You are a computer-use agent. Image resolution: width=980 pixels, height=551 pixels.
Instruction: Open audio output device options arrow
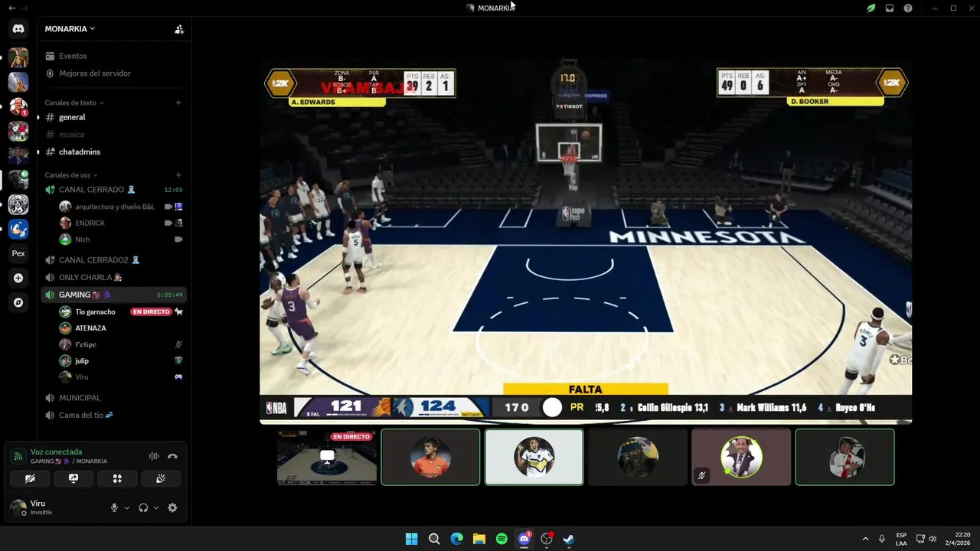tap(156, 507)
